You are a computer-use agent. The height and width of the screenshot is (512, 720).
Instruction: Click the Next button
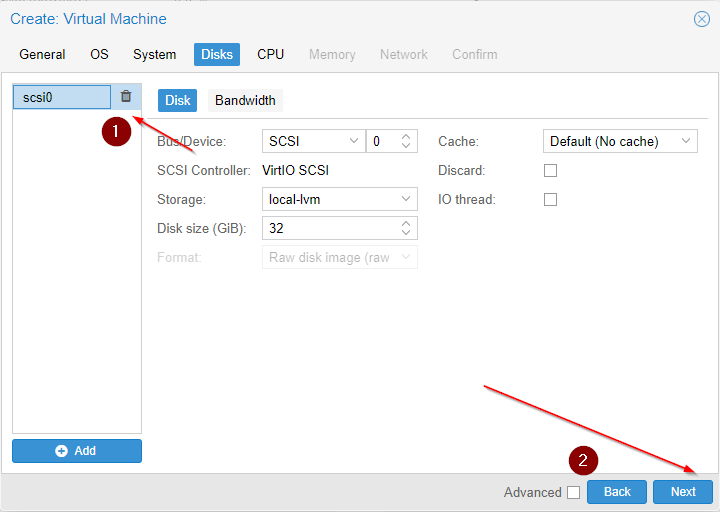[682, 492]
